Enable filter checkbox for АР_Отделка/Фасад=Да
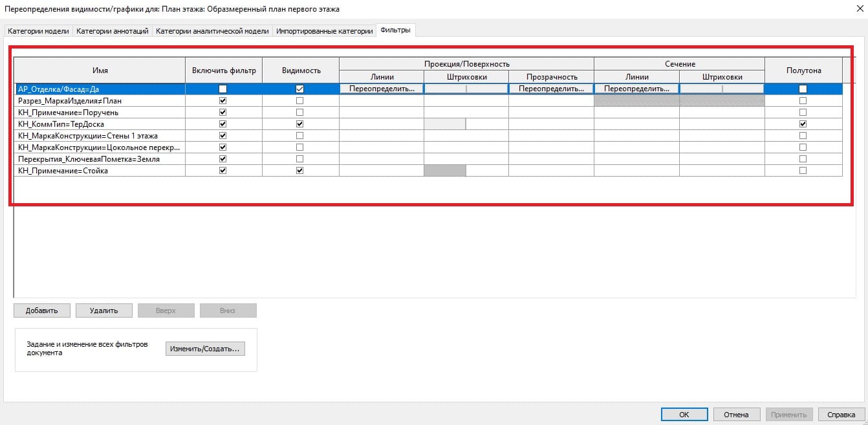 coord(223,89)
